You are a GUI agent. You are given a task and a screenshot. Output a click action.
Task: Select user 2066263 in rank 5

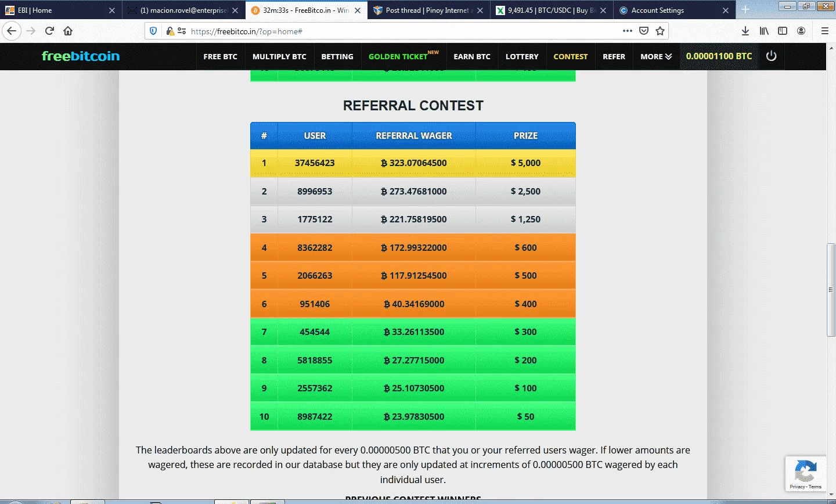pos(315,276)
